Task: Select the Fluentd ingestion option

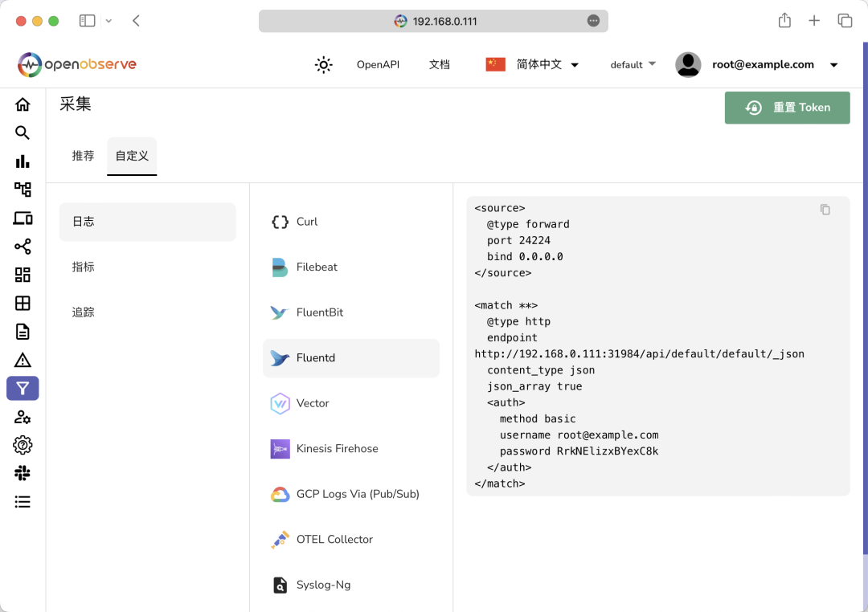Action: click(350, 357)
